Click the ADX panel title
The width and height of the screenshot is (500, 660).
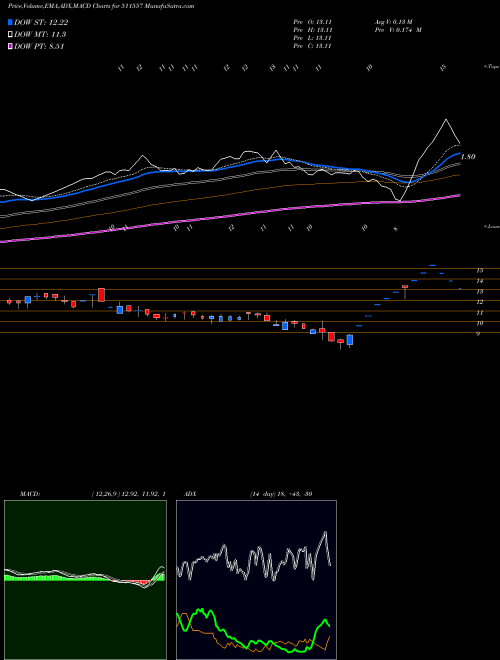click(190, 494)
